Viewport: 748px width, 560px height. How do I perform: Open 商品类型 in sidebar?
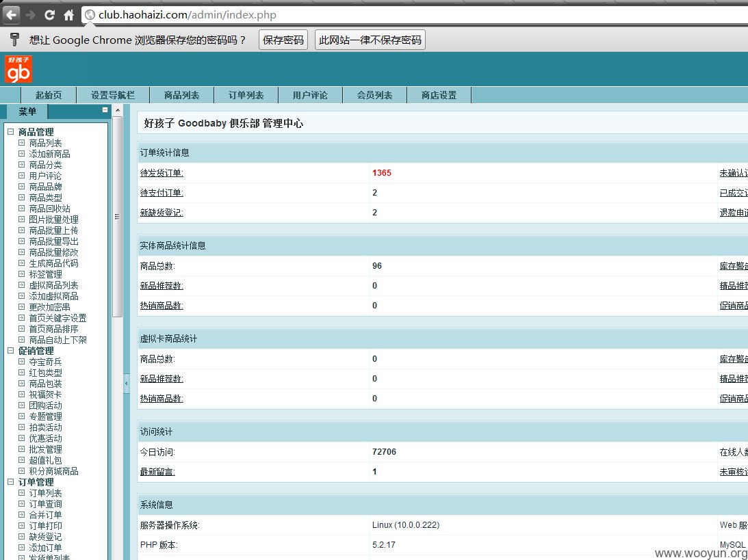click(45, 198)
